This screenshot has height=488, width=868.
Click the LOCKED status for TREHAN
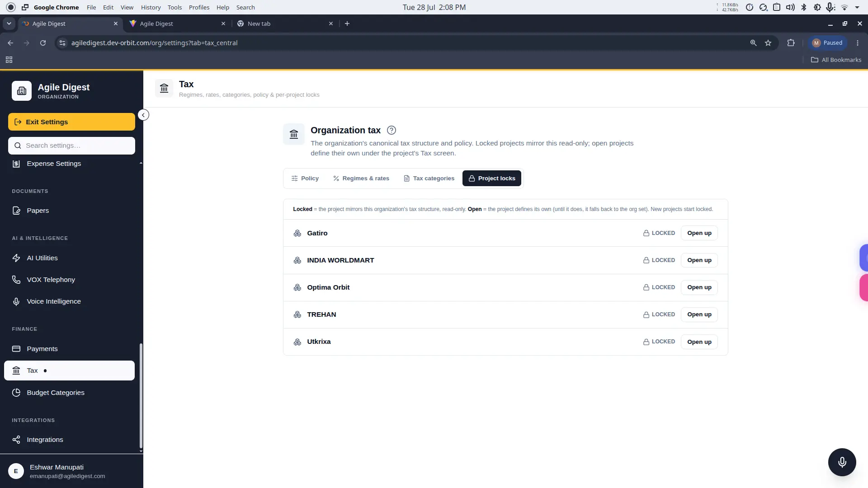659,314
